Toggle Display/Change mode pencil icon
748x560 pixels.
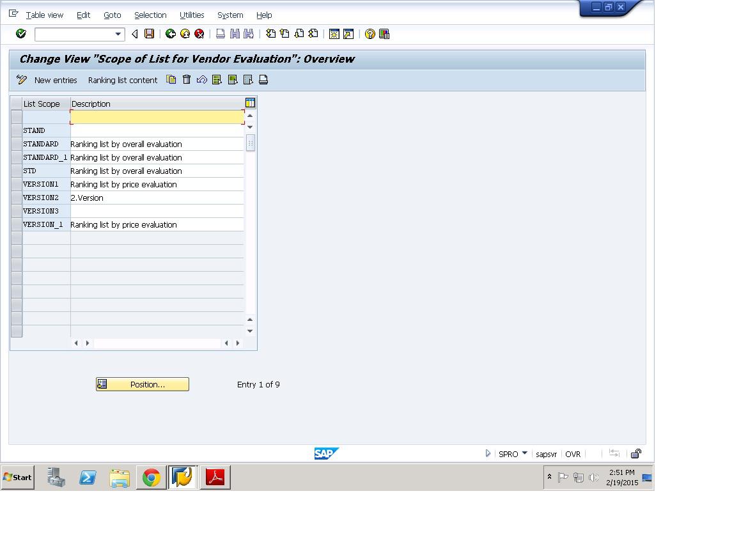pyautogui.click(x=22, y=80)
